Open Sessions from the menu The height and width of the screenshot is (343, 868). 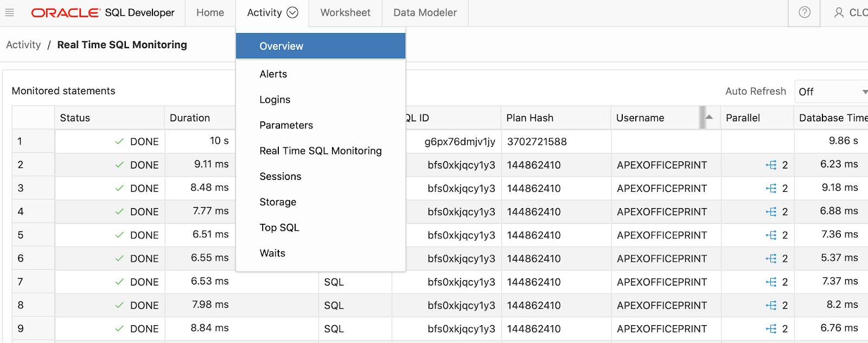pos(280,177)
